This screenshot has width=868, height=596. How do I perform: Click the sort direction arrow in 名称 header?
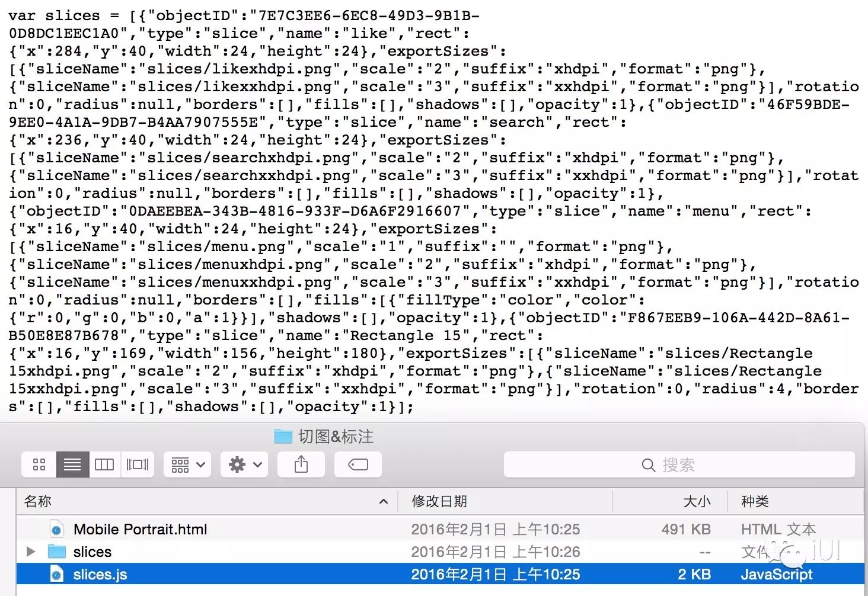(x=384, y=502)
